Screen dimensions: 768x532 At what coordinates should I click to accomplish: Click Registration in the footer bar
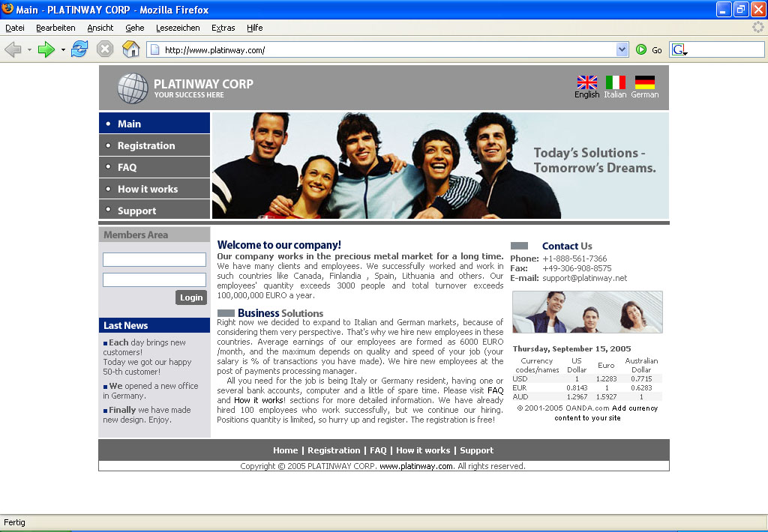click(334, 450)
